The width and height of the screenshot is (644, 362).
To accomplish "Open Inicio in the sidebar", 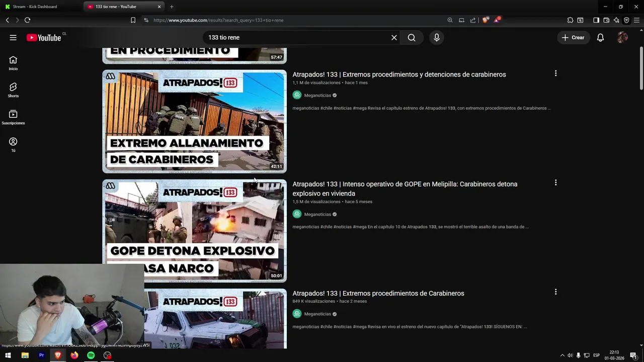I will (x=13, y=63).
